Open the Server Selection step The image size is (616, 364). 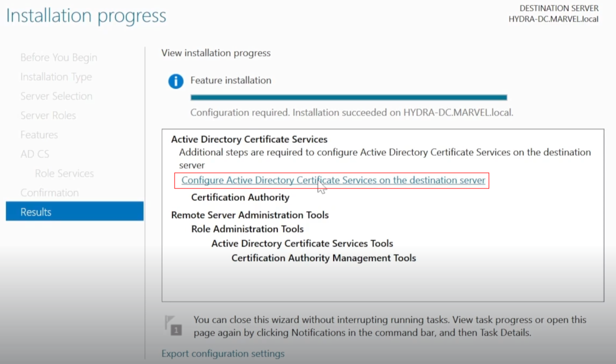coord(56,96)
